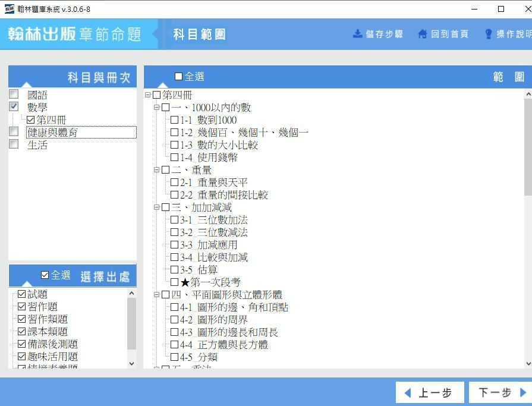Click the 回到首頁 label

point(449,34)
